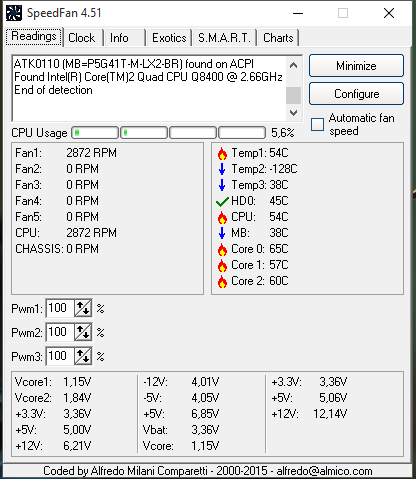Screen dimensions: 416x479
Task: Close the SpeedFan window
Action: (389, 13)
